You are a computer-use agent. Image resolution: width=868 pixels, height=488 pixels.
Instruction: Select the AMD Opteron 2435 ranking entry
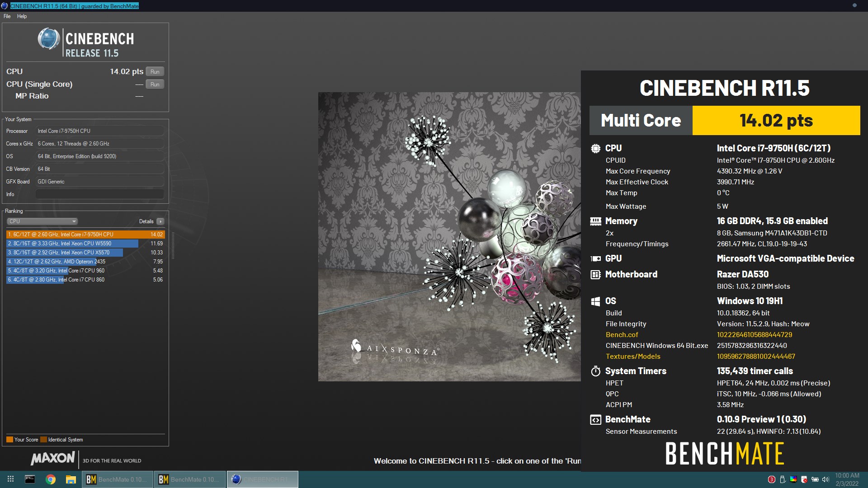pos(85,262)
